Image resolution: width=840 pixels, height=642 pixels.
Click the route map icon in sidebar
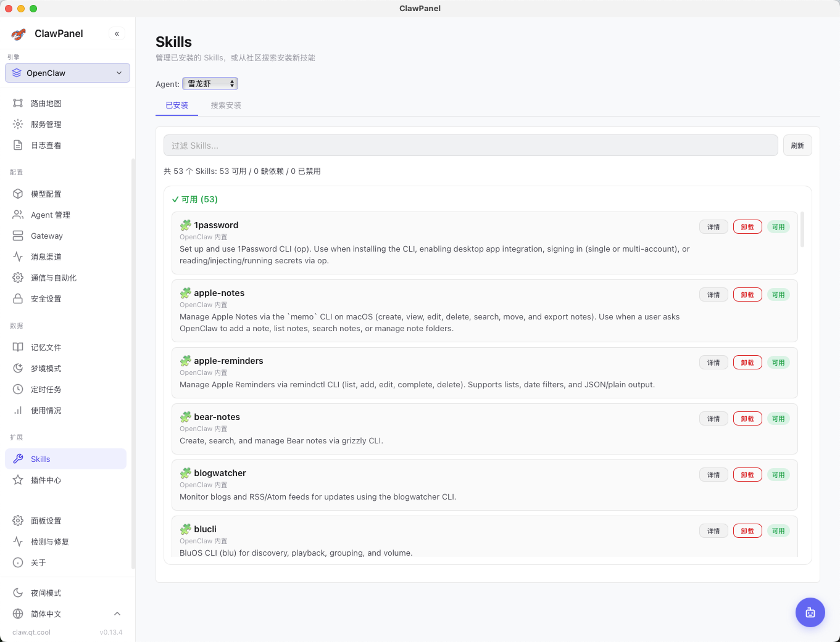click(18, 104)
